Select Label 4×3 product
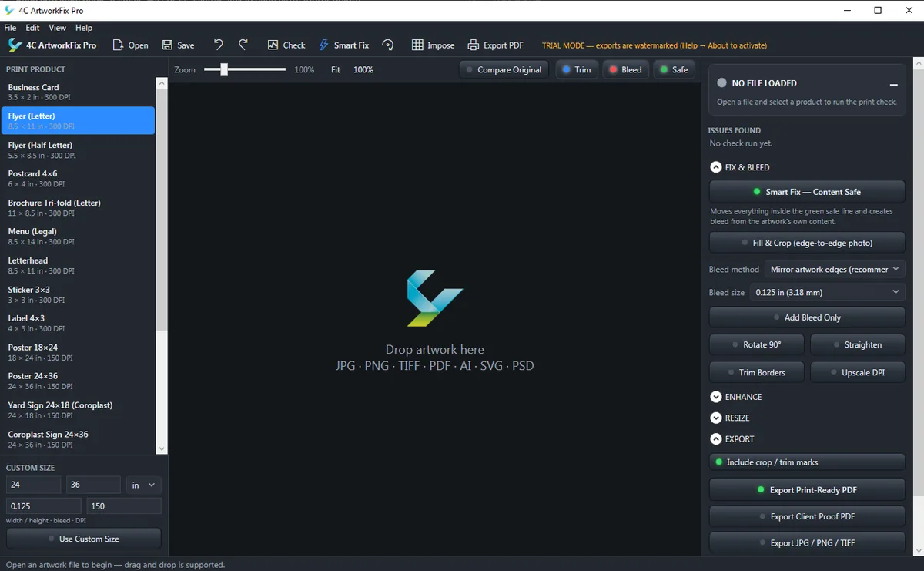The image size is (924, 571). 78,323
